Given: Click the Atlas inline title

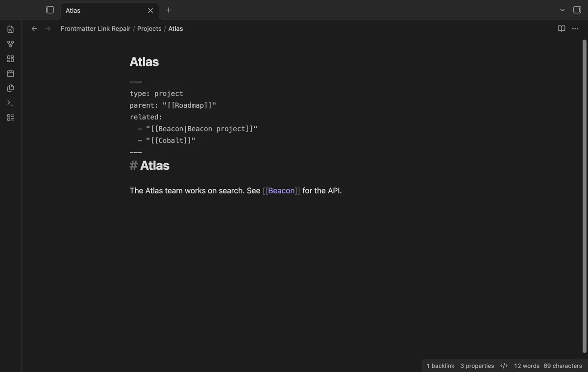Looking at the screenshot, I should coord(144,62).
